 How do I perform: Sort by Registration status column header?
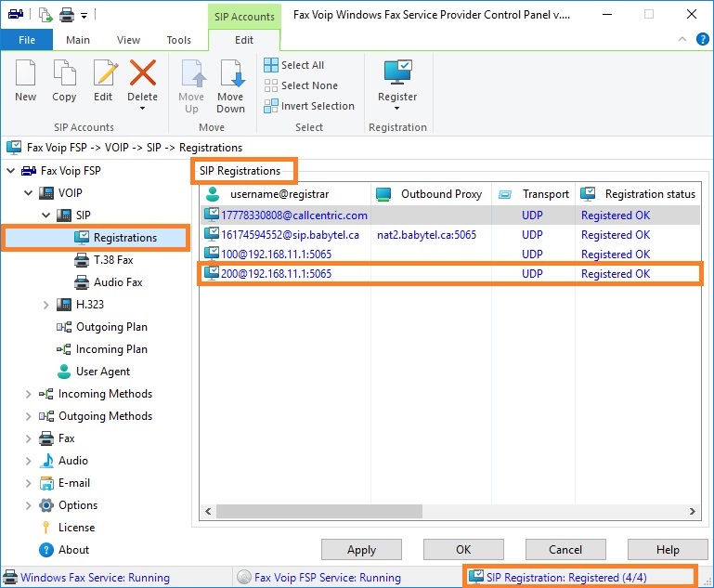[x=638, y=194]
